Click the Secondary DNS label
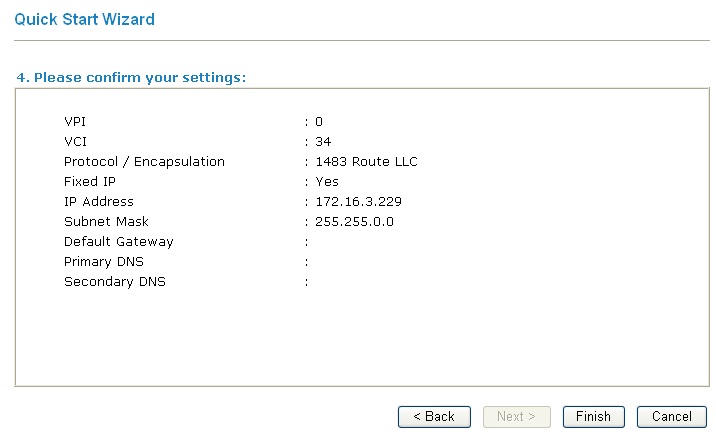Image resolution: width=716 pixels, height=434 pixels. coord(115,282)
